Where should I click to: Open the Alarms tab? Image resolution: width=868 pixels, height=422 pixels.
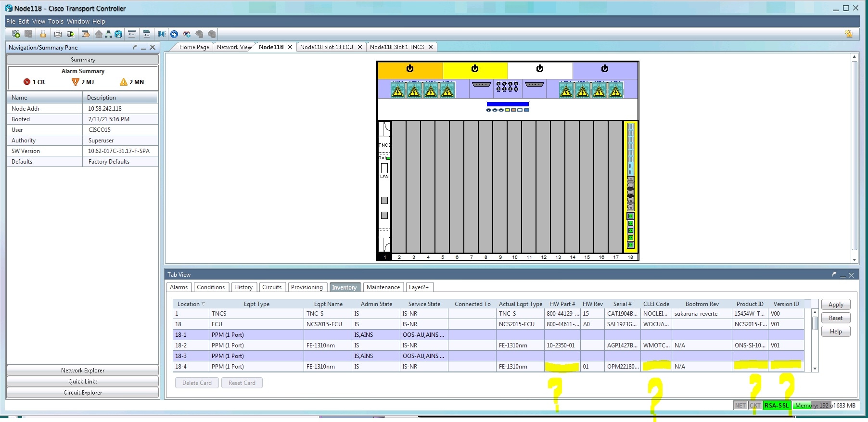coord(179,287)
